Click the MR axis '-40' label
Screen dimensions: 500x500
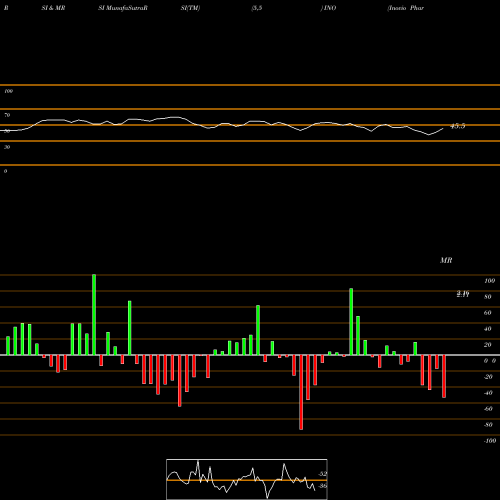pyautogui.click(x=488, y=393)
